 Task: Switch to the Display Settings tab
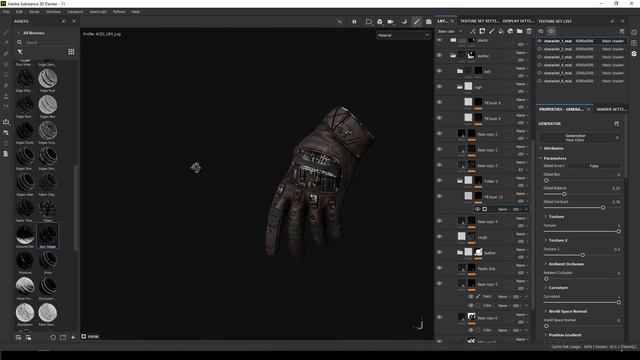coord(518,21)
